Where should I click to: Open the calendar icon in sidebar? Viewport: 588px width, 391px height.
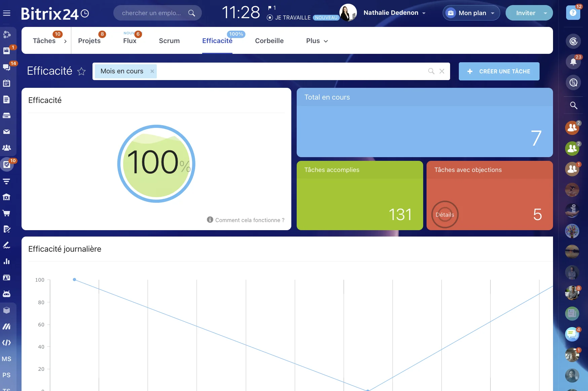[x=7, y=83]
